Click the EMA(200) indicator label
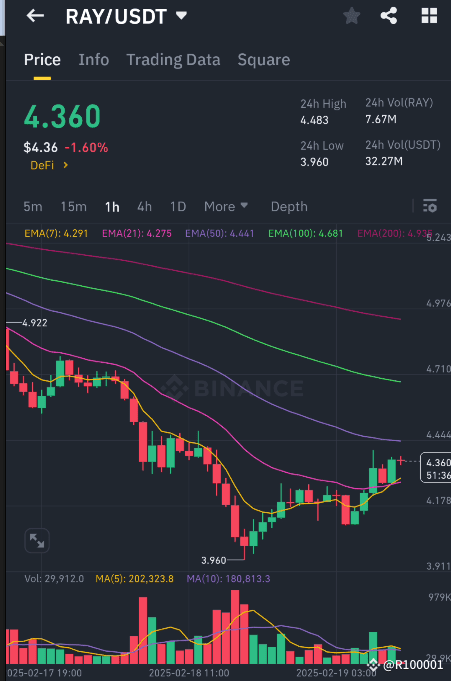This screenshot has width=451, height=681. 395,234
